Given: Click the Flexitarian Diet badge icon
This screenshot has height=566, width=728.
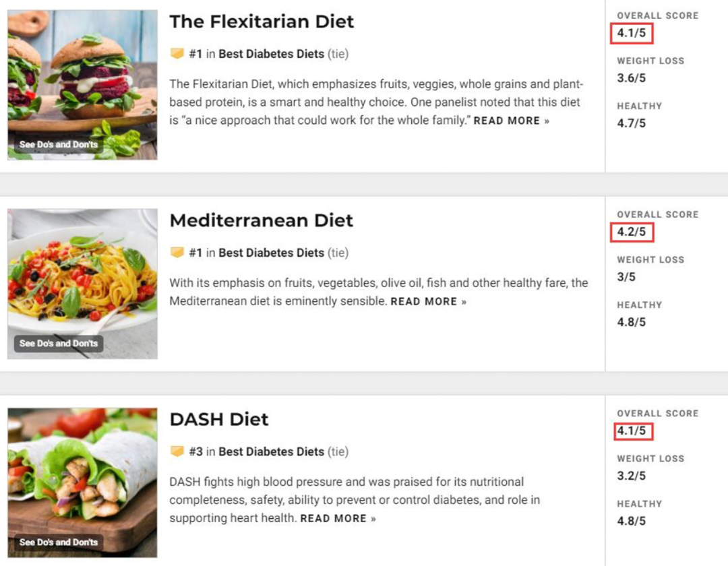Looking at the screenshot, I should [177, 53].
